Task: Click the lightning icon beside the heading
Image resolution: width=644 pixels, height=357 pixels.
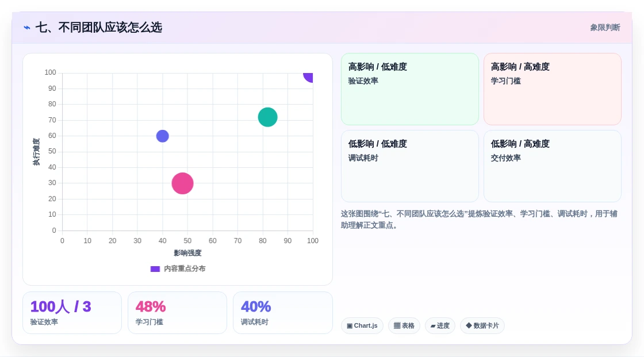Action: [x=27, y=28]
